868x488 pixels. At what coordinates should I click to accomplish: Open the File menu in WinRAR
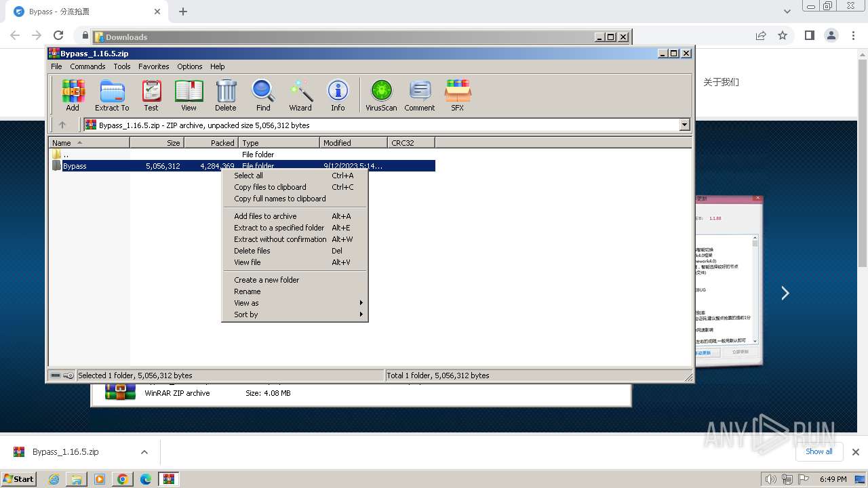click(x=56, y=66)
